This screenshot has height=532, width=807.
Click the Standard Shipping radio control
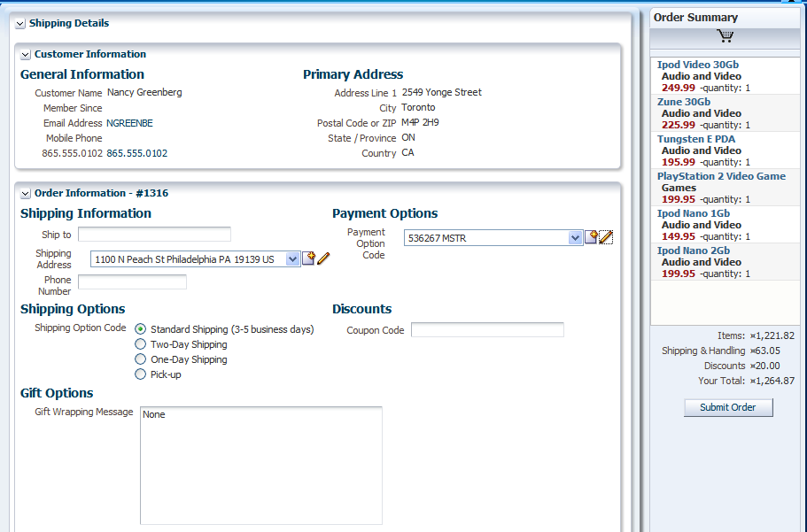(140, 328)
